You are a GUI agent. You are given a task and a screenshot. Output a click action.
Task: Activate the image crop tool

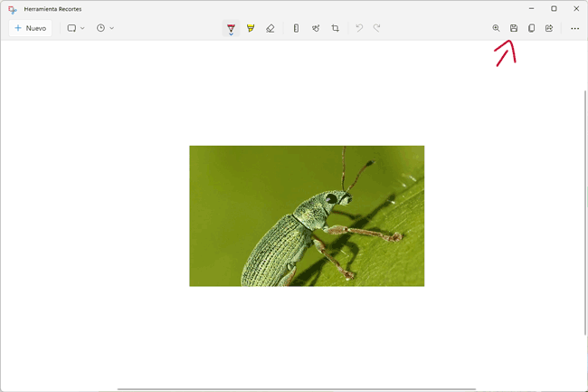pos(336,28)
